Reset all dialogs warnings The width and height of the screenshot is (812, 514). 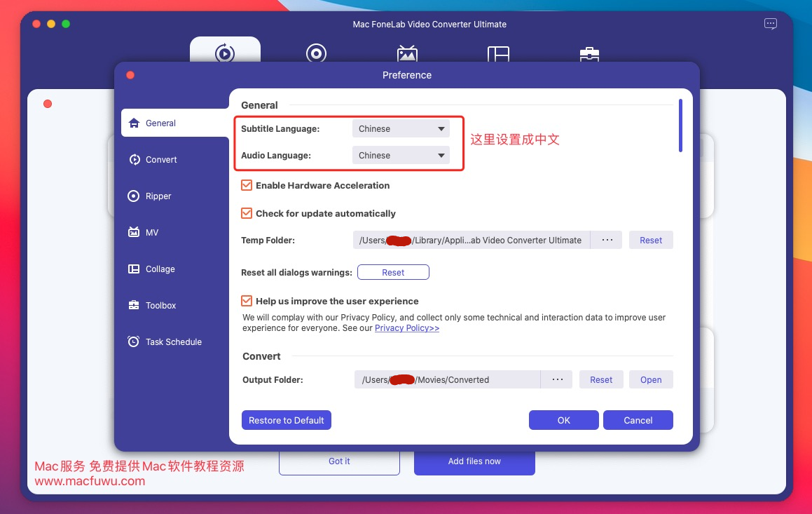393,272
